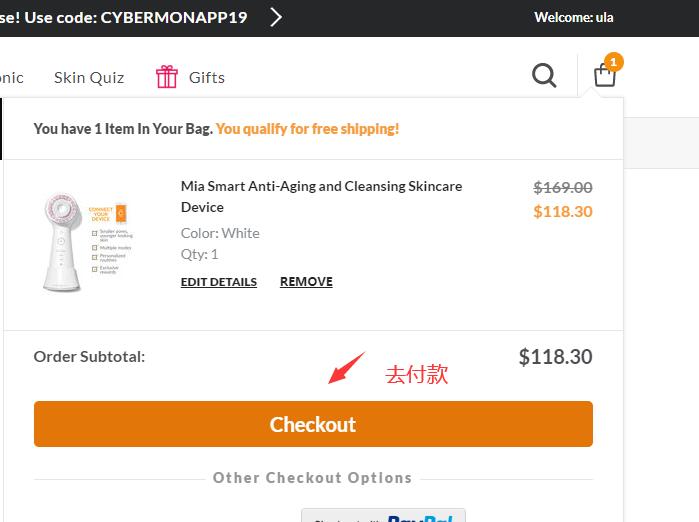
Task: Open the Skin Quiz menu item
Action: click(x=89, y=77)
